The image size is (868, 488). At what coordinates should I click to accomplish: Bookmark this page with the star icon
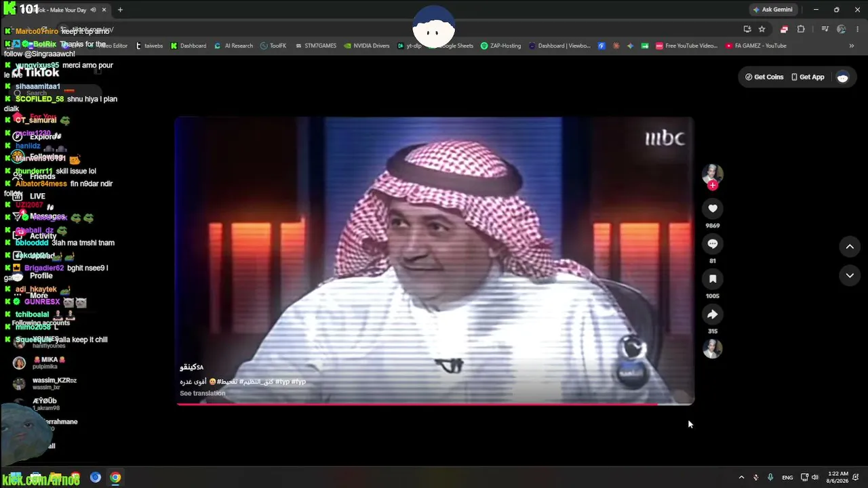(x=762, y=29)
